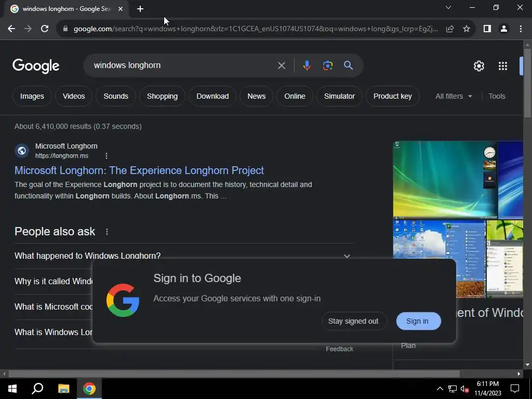Open the tab search dropdown arrow
The width and height of the screenshot is (532, 399).
click(x=448, y=7)
